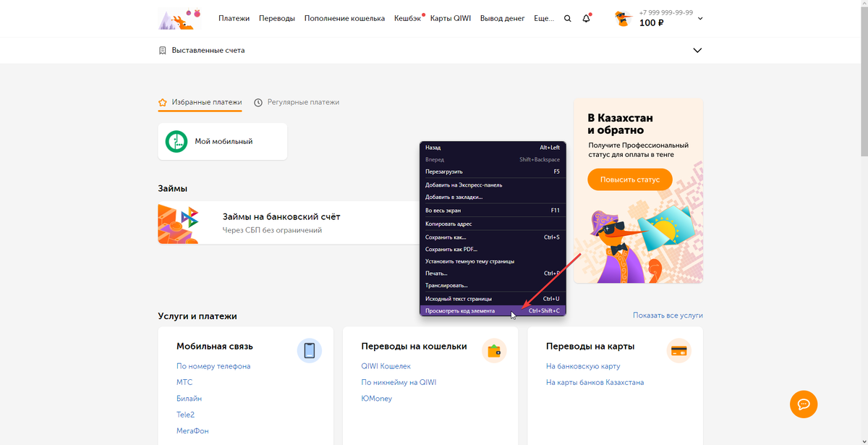
Task: Click the favorites star icon
Action: tap(163, 103)
